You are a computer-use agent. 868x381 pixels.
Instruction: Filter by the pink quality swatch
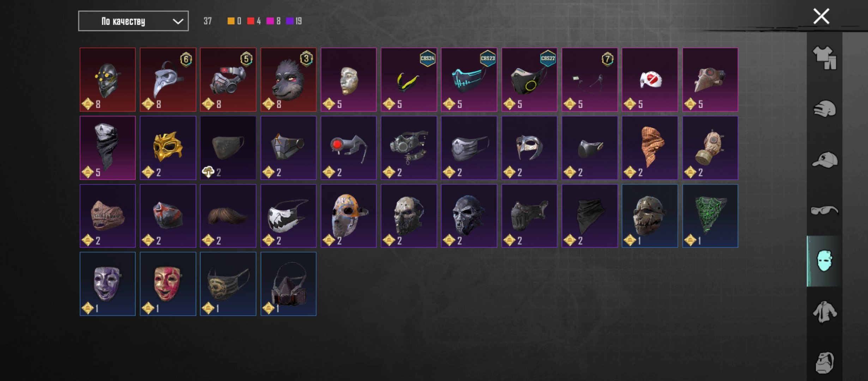click(x=270, y=21)
